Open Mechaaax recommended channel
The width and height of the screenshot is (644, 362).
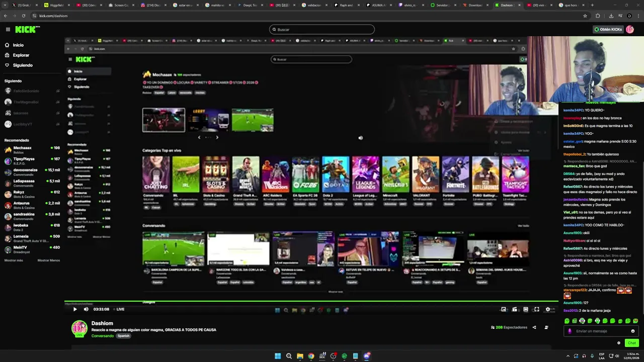tap(32, 150)
